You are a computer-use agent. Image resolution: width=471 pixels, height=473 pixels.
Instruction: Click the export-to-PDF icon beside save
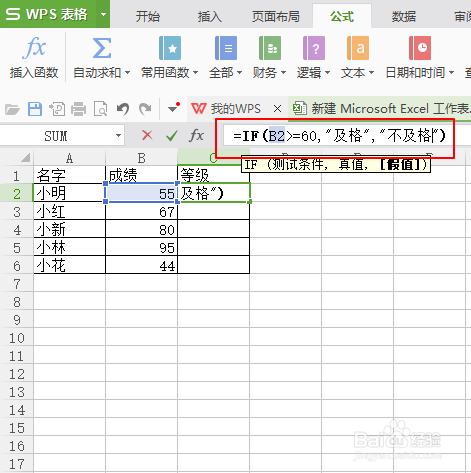coord(57,109)
